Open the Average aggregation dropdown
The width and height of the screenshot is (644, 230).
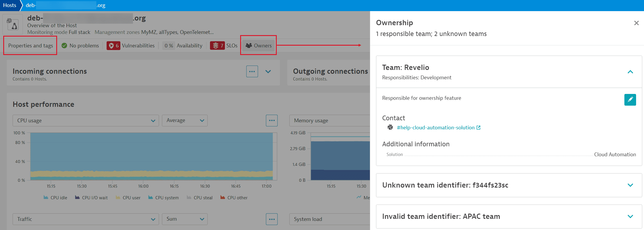(x=185, y=121)
